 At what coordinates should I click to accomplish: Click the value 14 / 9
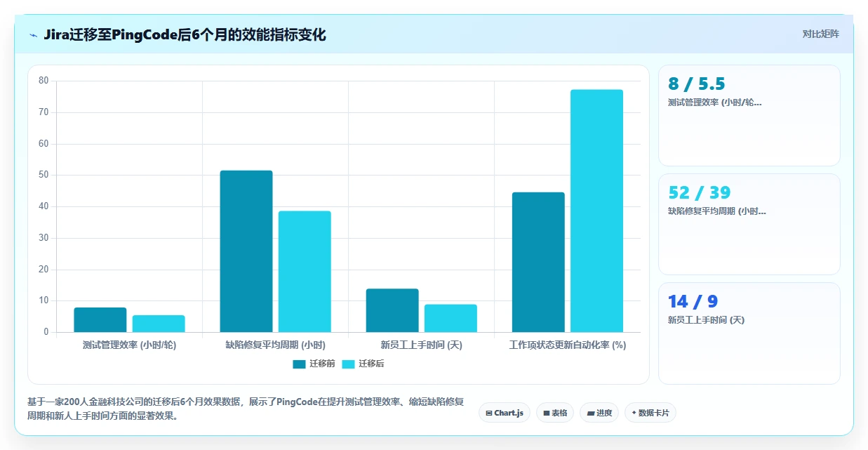[693, 302]
